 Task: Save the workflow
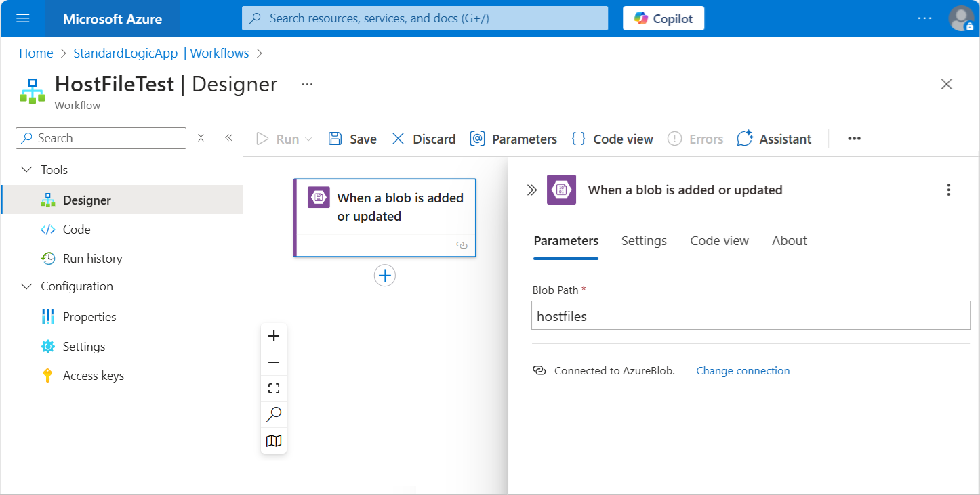pyautogui.click(x=352, y=139)
